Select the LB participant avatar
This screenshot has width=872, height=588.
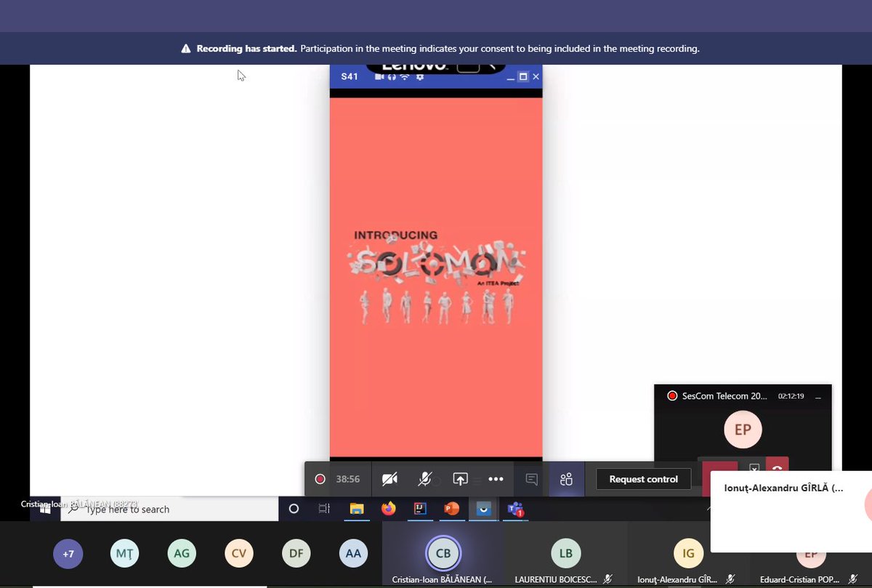(x=566, y=553)
